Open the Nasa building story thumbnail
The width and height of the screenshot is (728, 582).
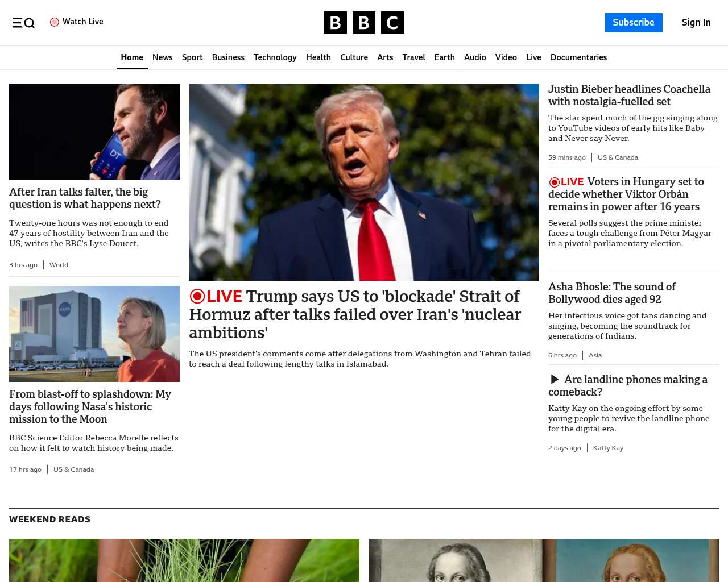tap(94, 334)
